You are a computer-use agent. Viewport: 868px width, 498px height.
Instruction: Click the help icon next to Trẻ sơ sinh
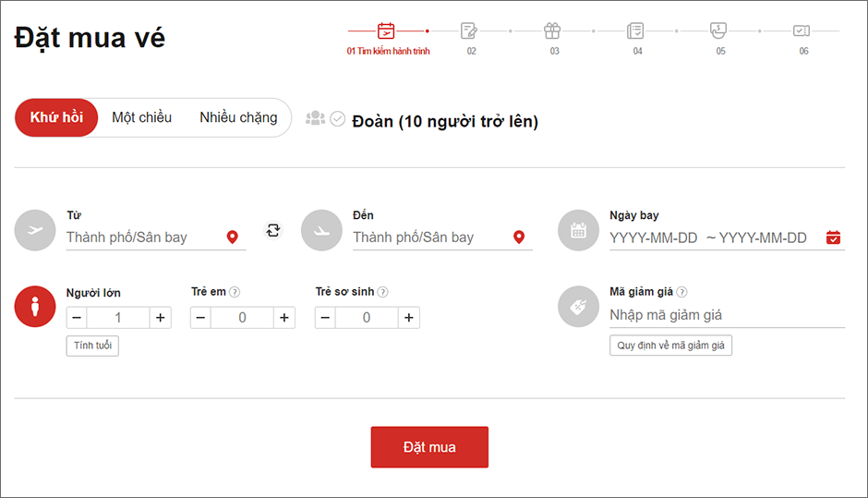[x=382, y=292]
